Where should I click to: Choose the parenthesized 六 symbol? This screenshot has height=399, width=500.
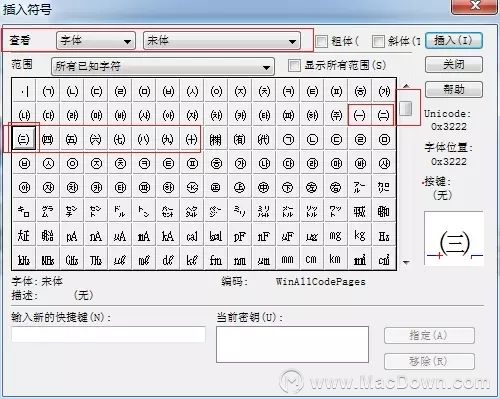(x=96, y=139)
